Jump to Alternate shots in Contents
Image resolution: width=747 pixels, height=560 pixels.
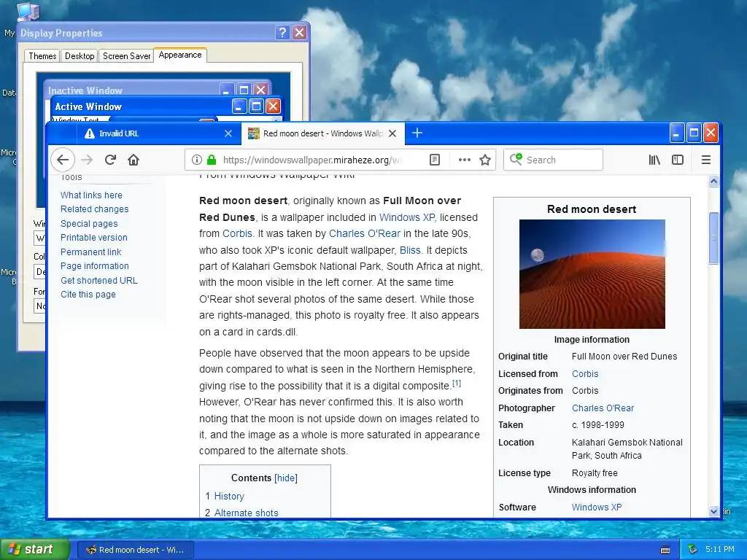[x=247, y=513]
